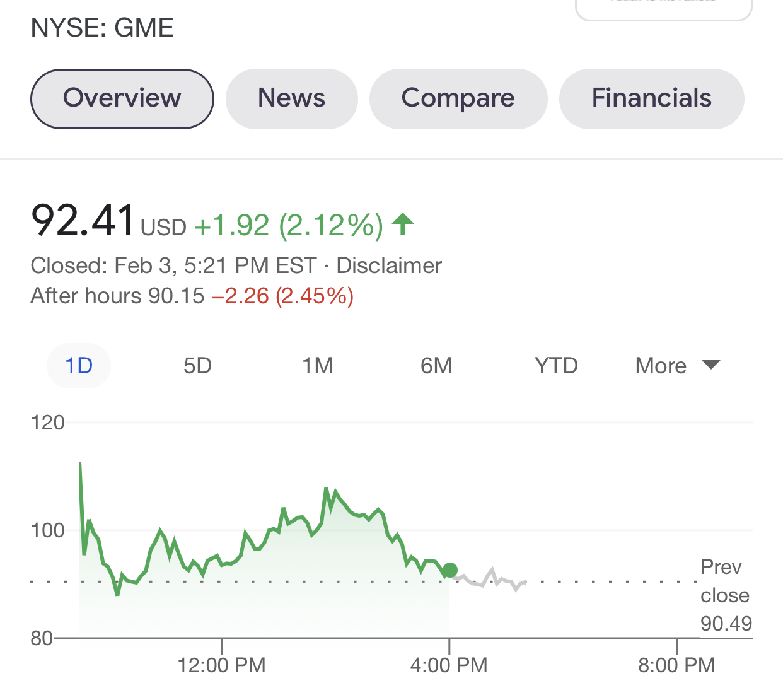Select the YTD chart range

[x=556, y=366]
